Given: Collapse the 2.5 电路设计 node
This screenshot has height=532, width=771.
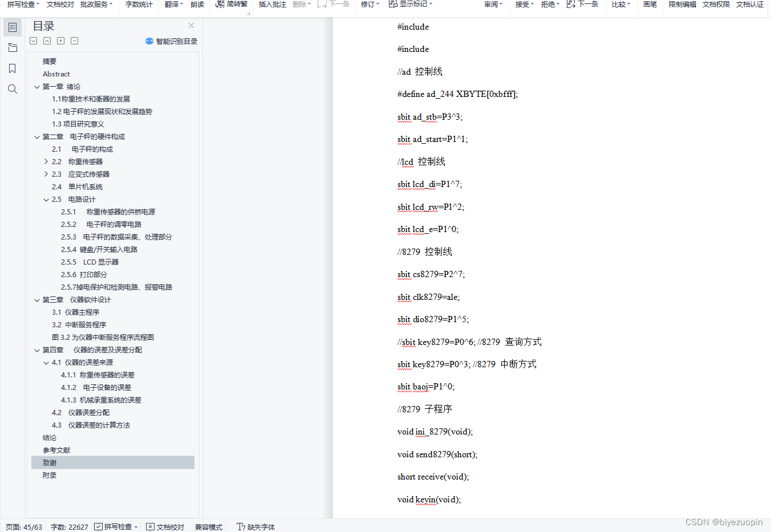Looking at the screenshot, I should [46, 200].
